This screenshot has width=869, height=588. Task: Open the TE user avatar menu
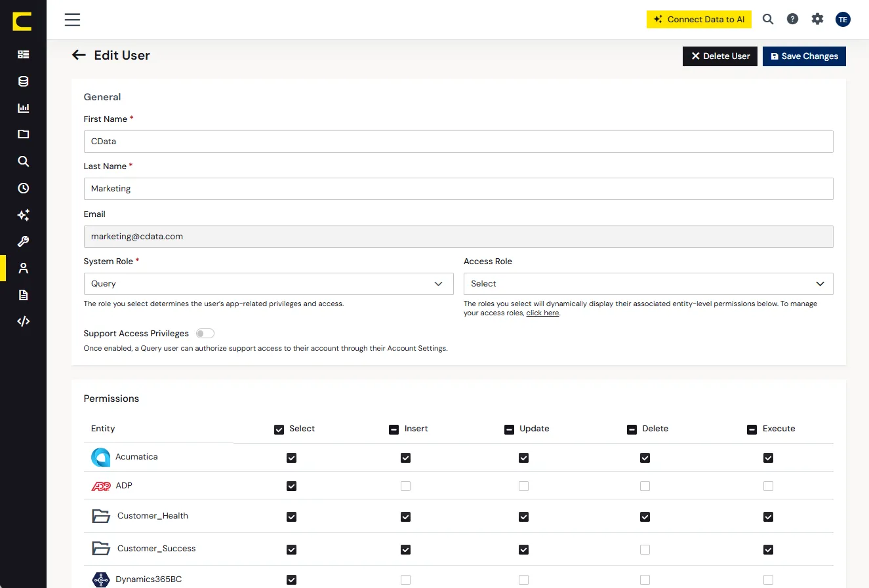pyautogui.click(x=843, y=20)
